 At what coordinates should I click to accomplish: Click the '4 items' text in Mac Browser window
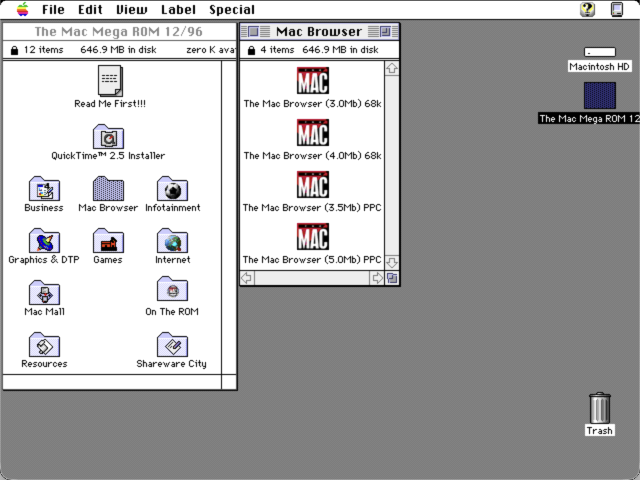(x=277, y=50)
